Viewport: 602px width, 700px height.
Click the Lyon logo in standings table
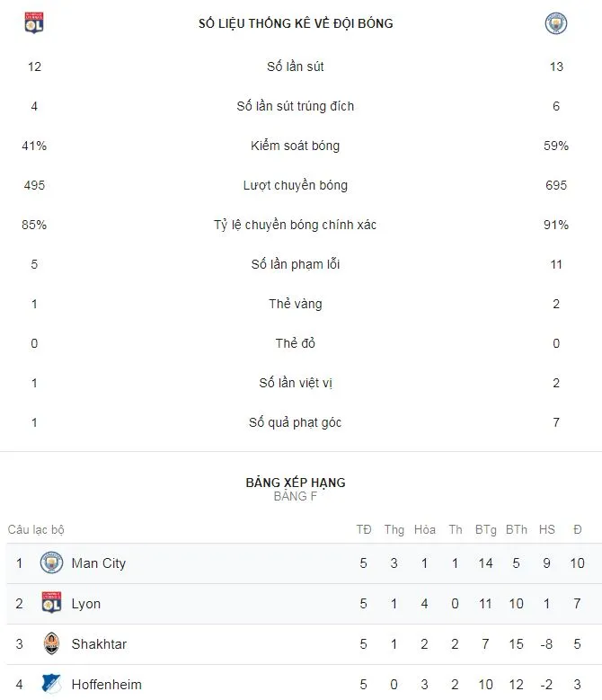click(51, 604)
